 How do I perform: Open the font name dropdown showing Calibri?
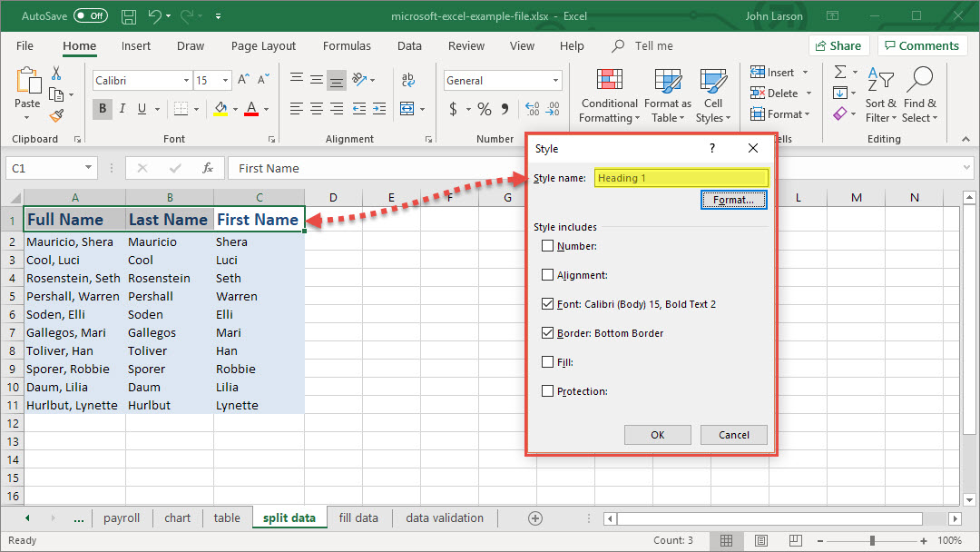(184, 81)
